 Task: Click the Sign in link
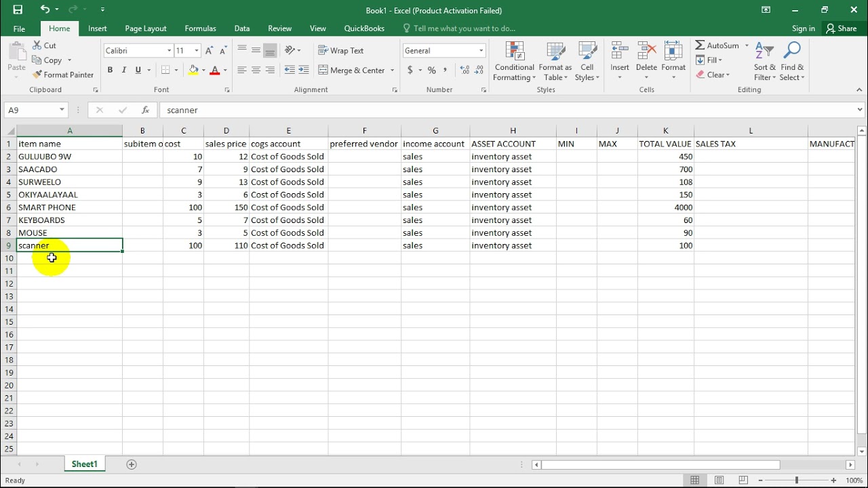pyautogui.click(x=804, y=28)
